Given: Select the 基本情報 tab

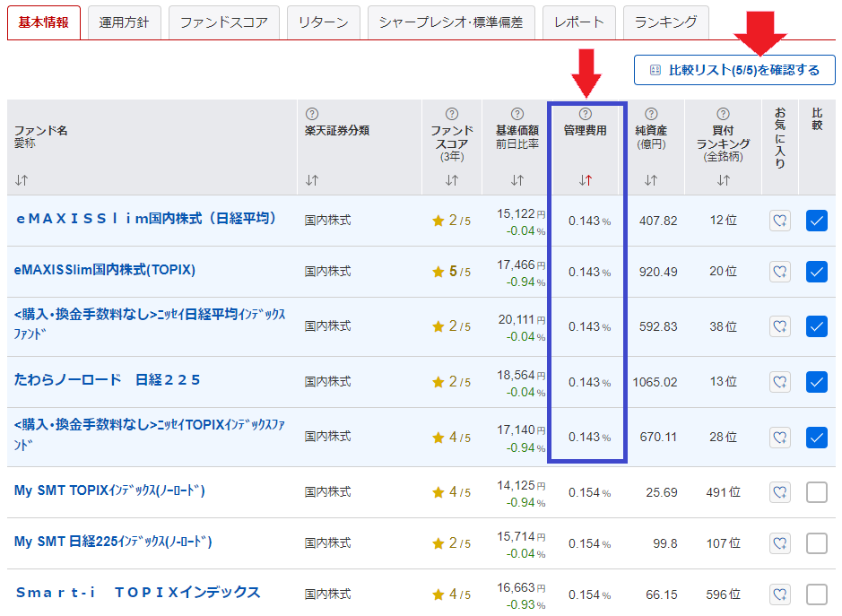Looking at the screenshot, I should pos(44,22).
